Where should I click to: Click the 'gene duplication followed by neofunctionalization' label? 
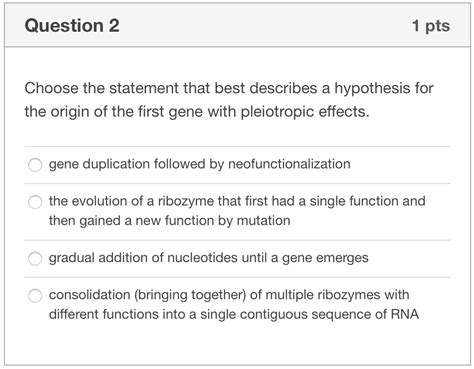pyautogui.click(x=199, y=164)
